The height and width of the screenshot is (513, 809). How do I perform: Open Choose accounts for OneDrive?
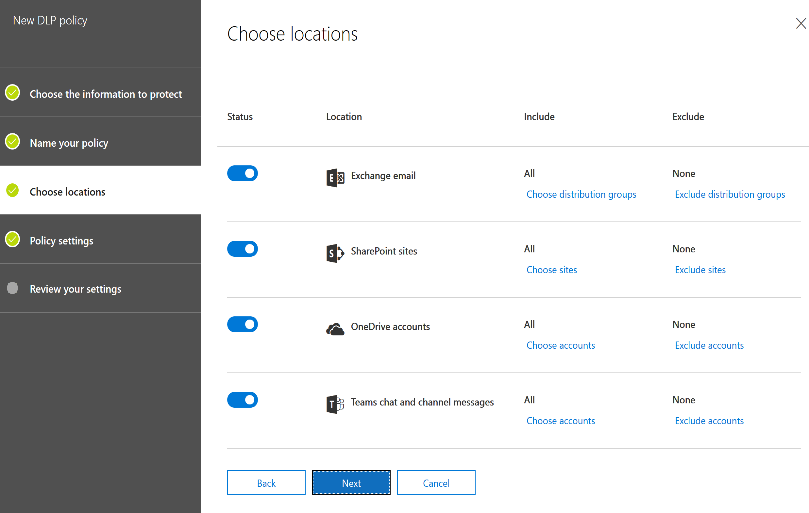click(x=561, y=345)
